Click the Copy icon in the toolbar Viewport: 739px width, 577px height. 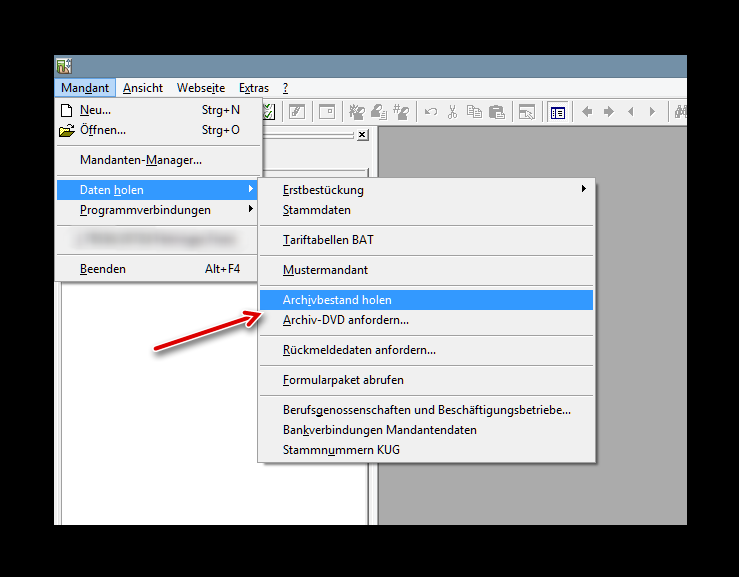[x=474, y=112]
